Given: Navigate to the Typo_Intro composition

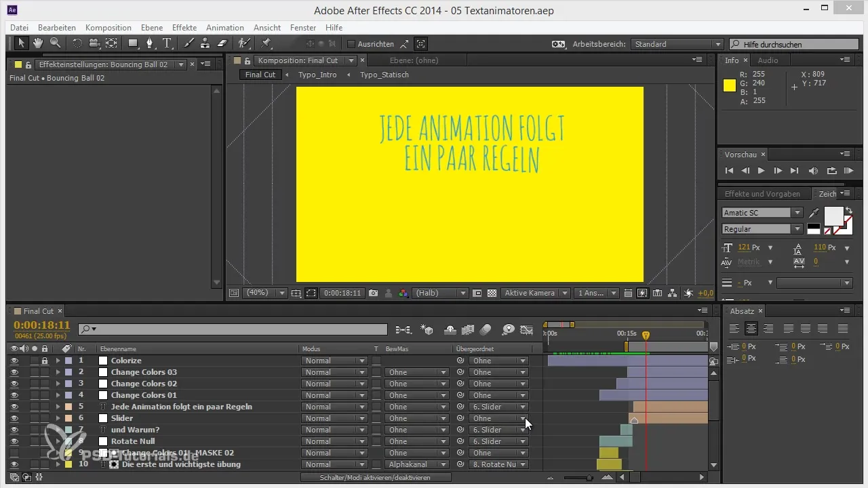Looking at the screenshot, I should coord(317,75).
